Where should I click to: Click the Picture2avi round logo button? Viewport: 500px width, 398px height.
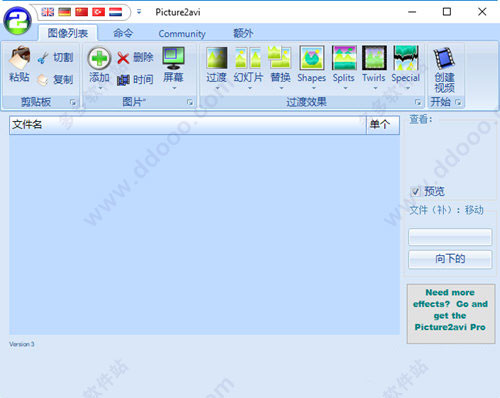point(17,21)
